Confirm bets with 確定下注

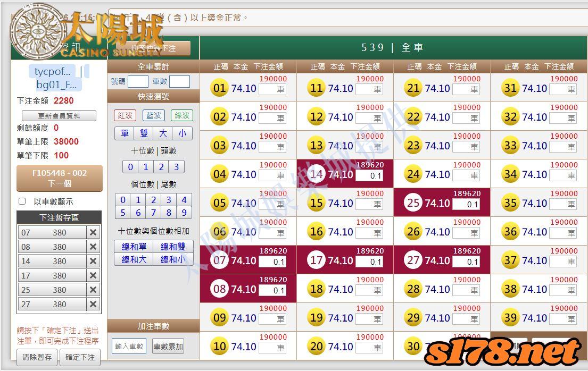80,357
